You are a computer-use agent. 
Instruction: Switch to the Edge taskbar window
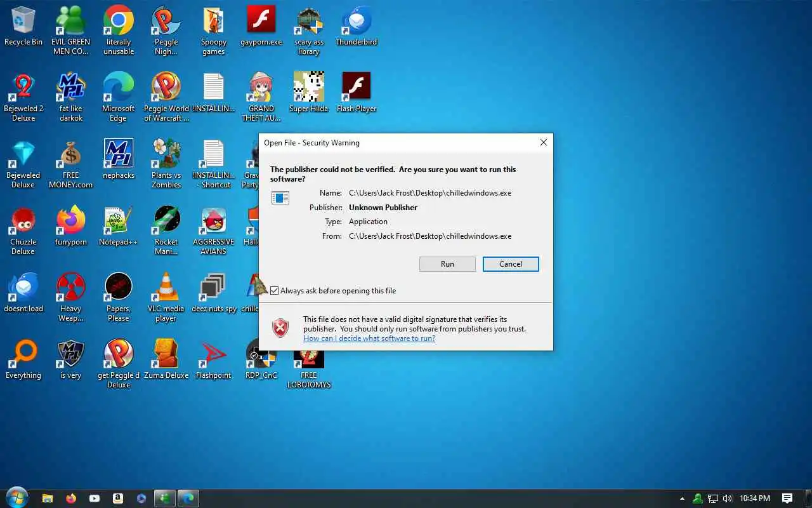189,498
